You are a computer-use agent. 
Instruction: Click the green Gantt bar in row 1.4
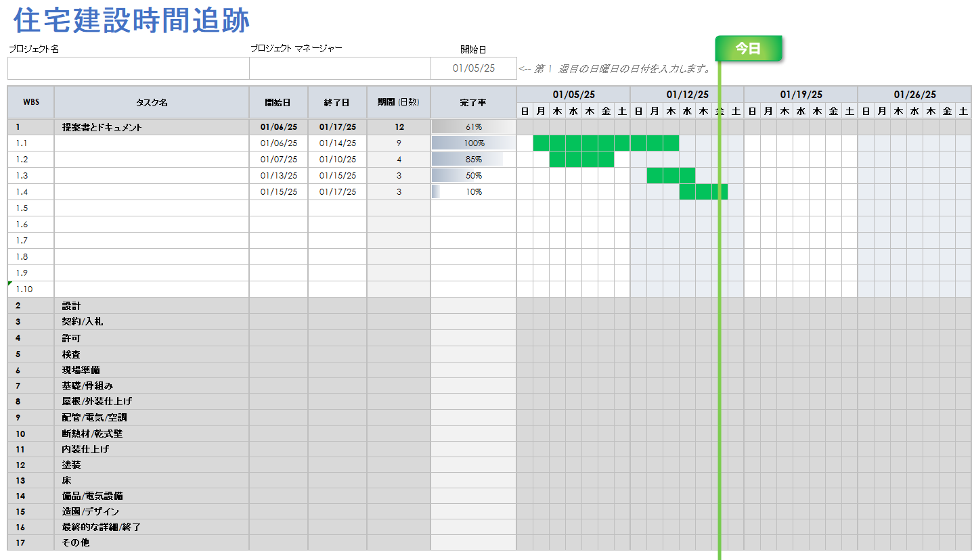click(x=703, y=192)
